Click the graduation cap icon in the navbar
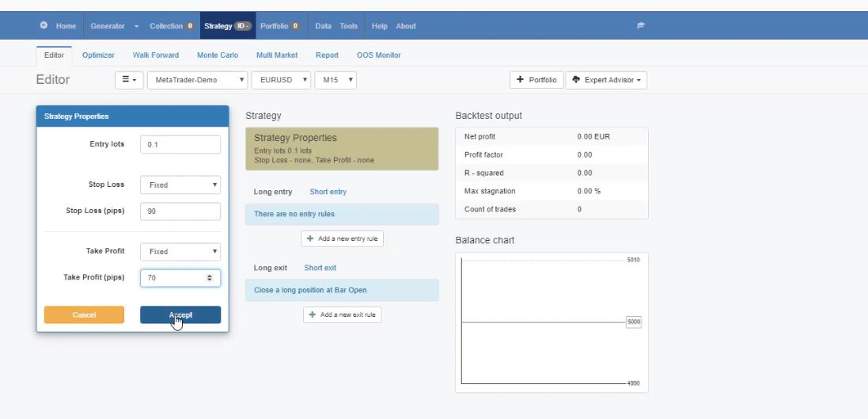Image resolution: width=868 pixels, height=419 pixels. tap(642, 26)
